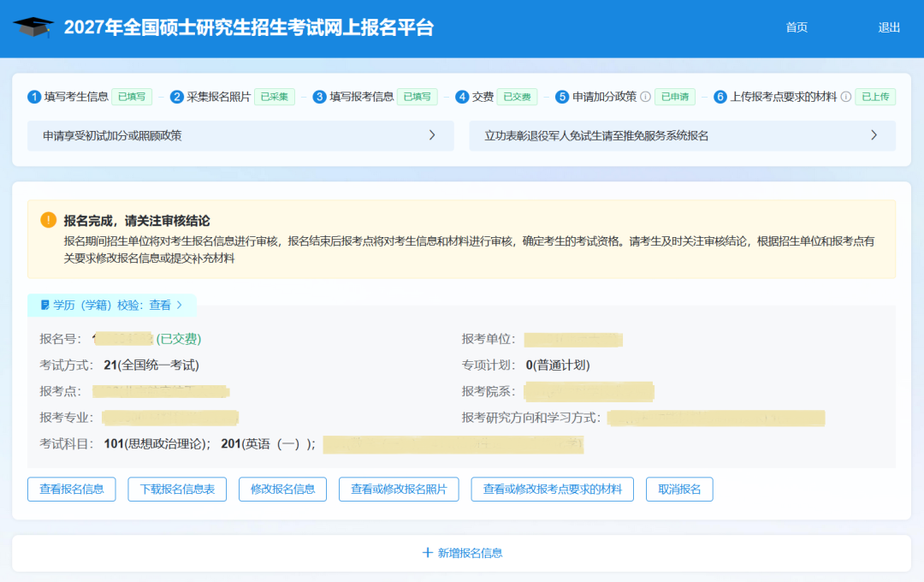Click the (已交费) text by 报名号

pos(179,339)
